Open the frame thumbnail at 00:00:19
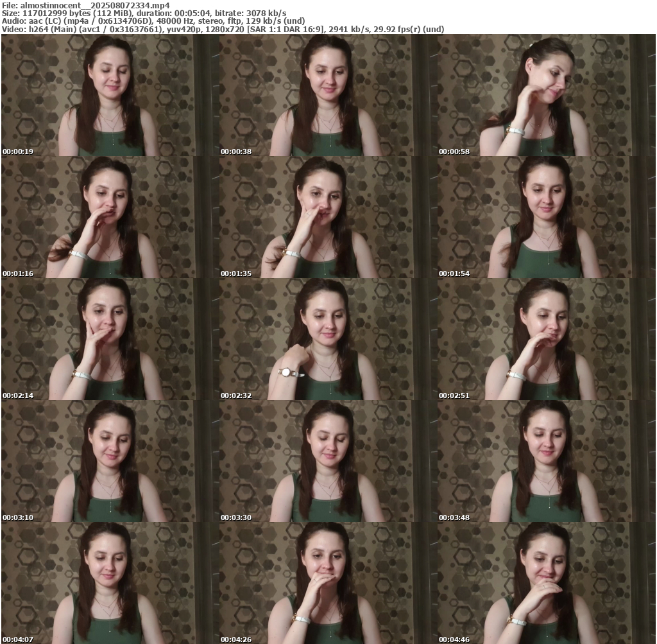This screenshot has height=644, width=657. pyautogui.click(x=110, y=95)
